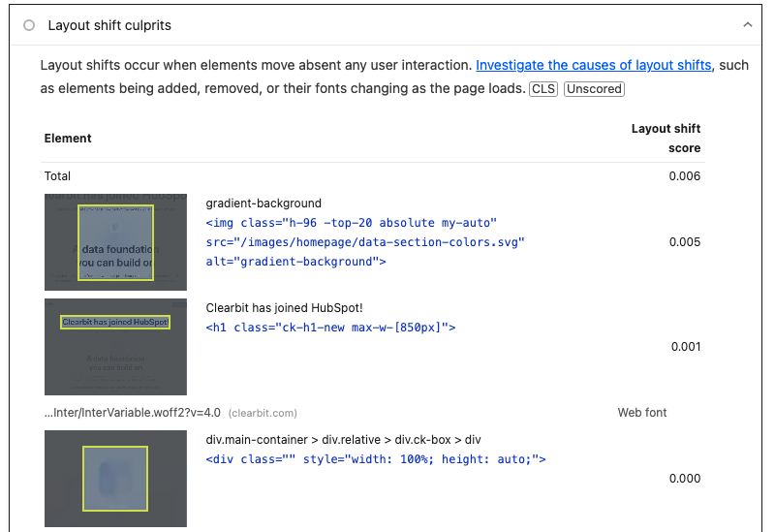Click the gray circle audit status icon
This screenshot has height=532, width=775.
29,25
